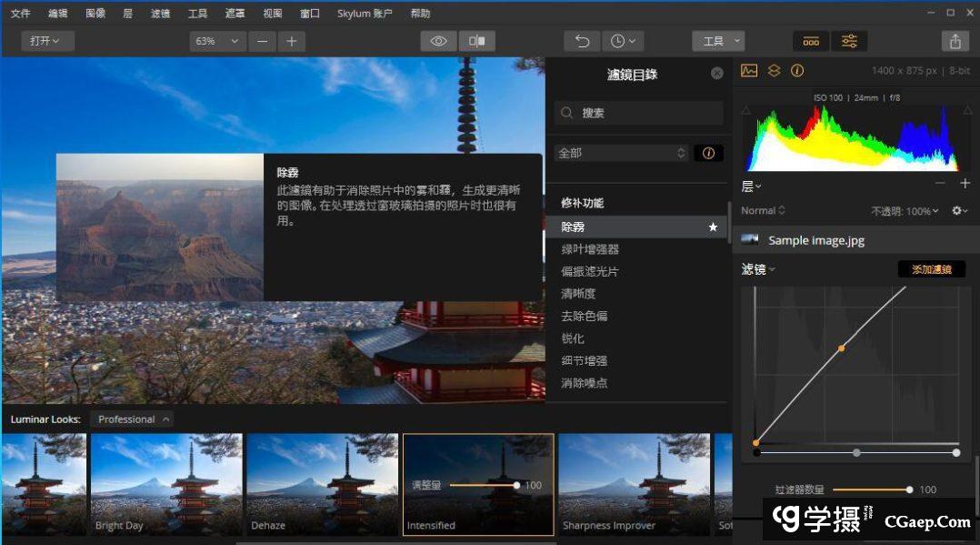This screenshot has height=545, width=980.
Task: Open the Professional looks category dropdown
Action: point(133,419)
